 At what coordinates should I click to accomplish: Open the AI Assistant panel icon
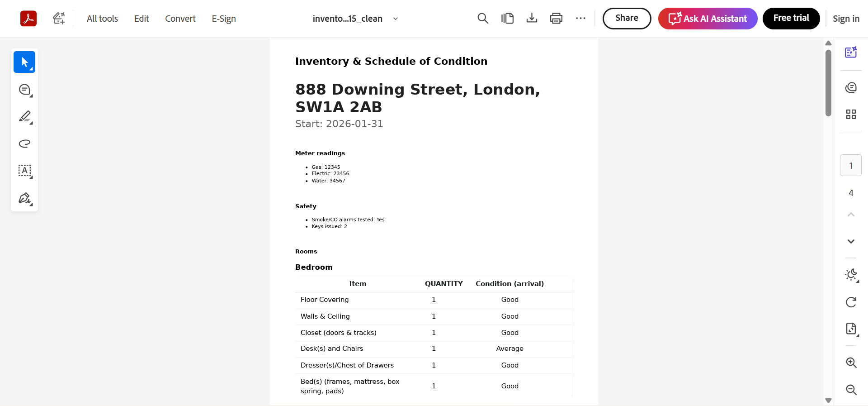coord(851,52)
